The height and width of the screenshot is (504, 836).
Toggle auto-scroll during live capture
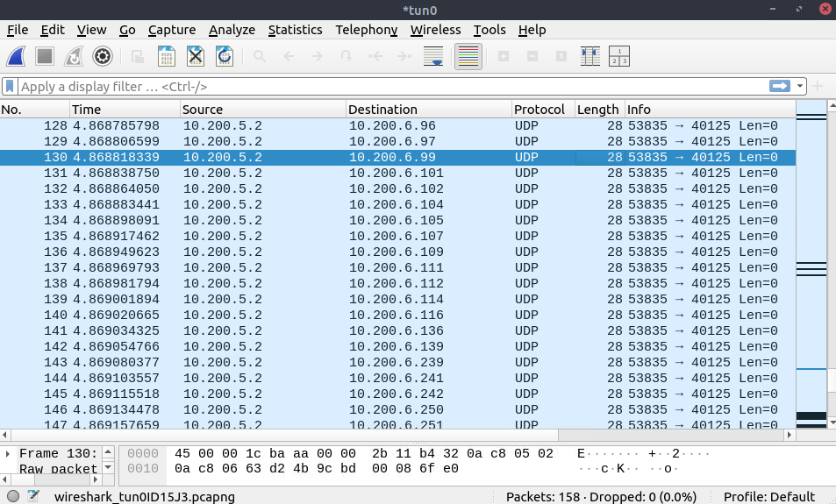(x=433, y=56)
